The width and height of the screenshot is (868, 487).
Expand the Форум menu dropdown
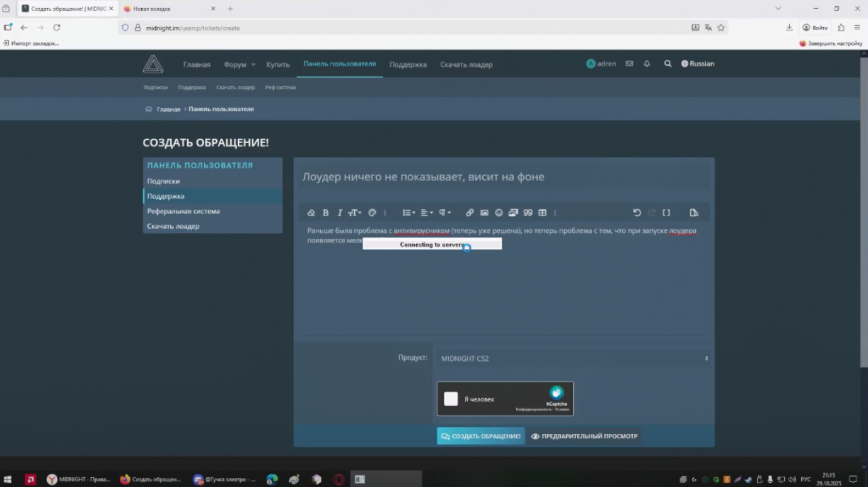pos(240,64)
